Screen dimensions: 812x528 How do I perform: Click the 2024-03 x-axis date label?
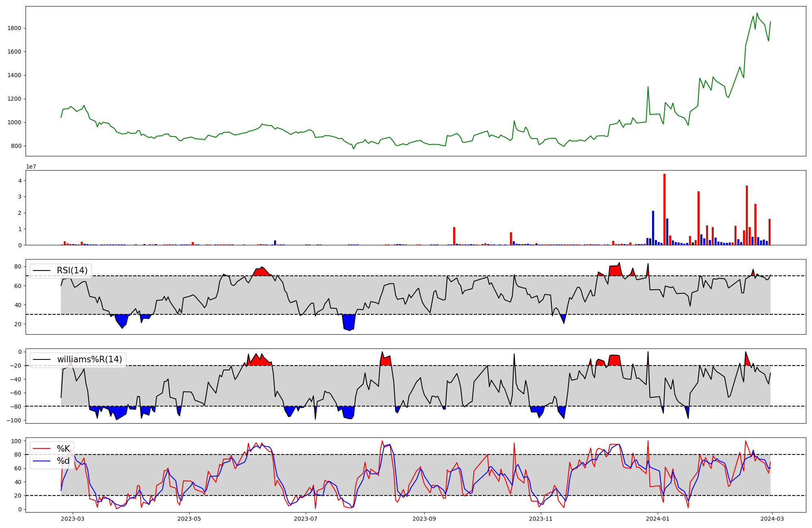pyautogui.click(x=772, y=519)
